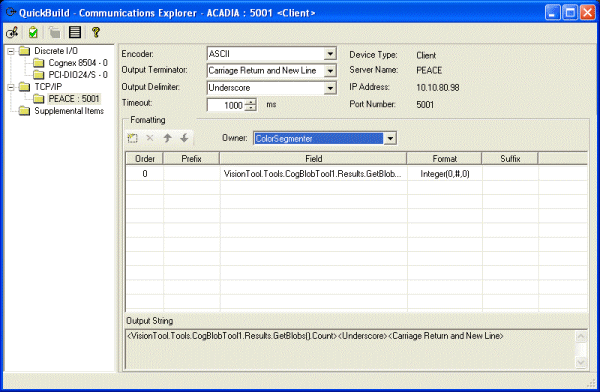Select the Supplemental Items tree item

[x=69, y=111]
